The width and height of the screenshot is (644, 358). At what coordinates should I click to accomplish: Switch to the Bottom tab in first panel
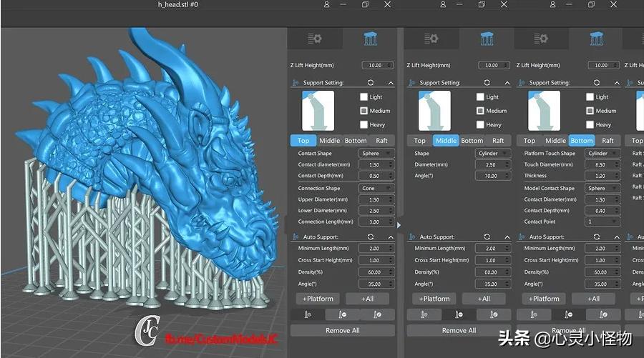coord(356,141)
